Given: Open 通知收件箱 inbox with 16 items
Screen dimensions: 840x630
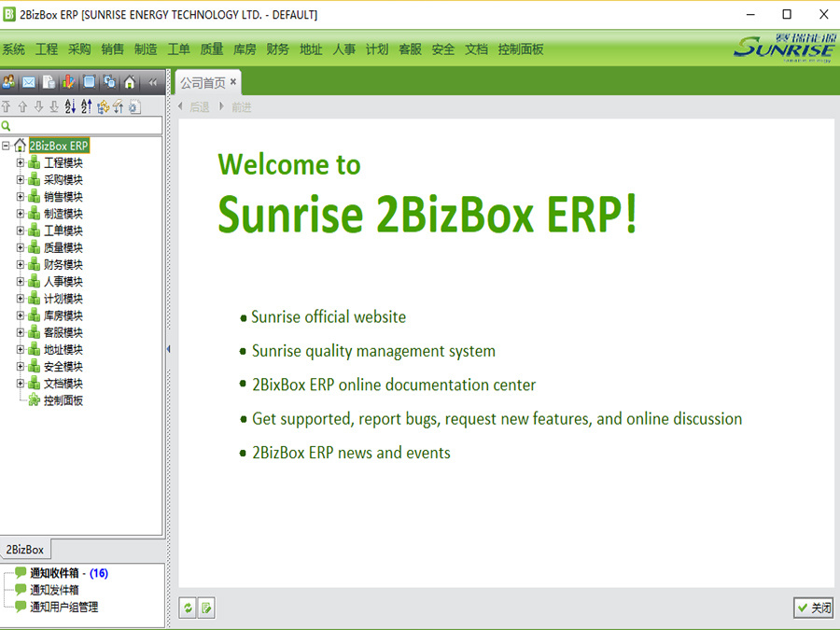Looking at the screenshot, I should (69, 573).
